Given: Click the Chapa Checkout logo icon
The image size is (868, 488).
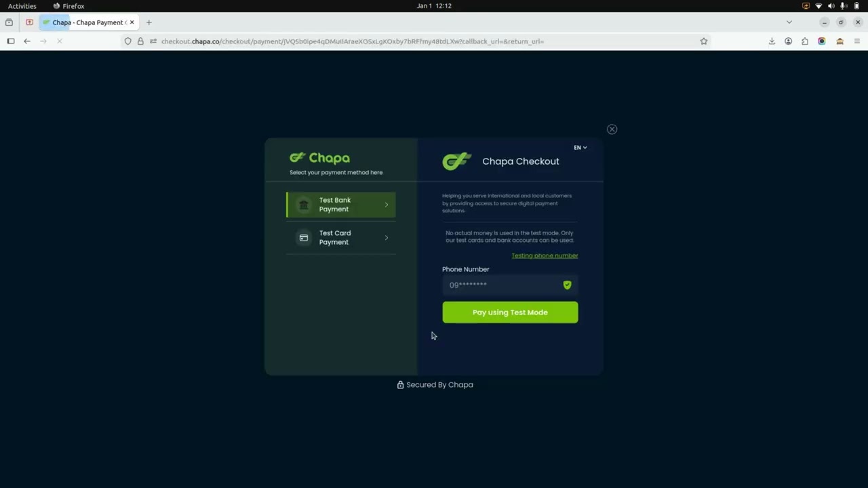Looking at the screenshot, I should [456, 161].
